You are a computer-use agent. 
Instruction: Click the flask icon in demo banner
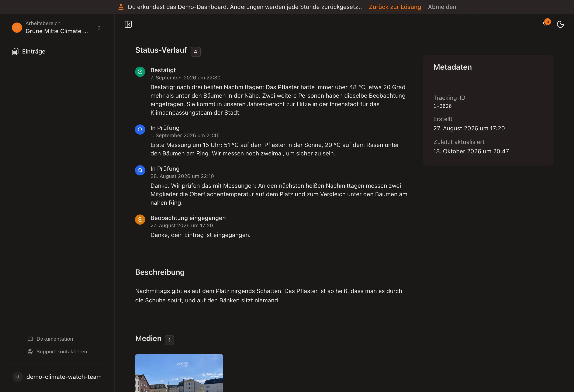point(121,7)
